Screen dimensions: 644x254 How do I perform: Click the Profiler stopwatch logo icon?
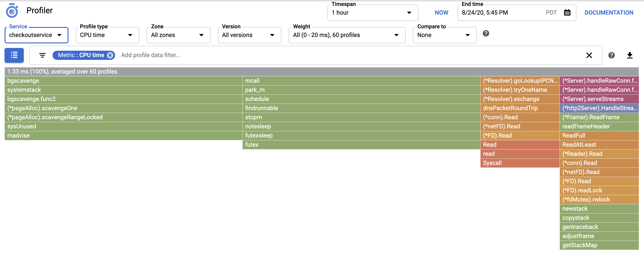(12, 11)
